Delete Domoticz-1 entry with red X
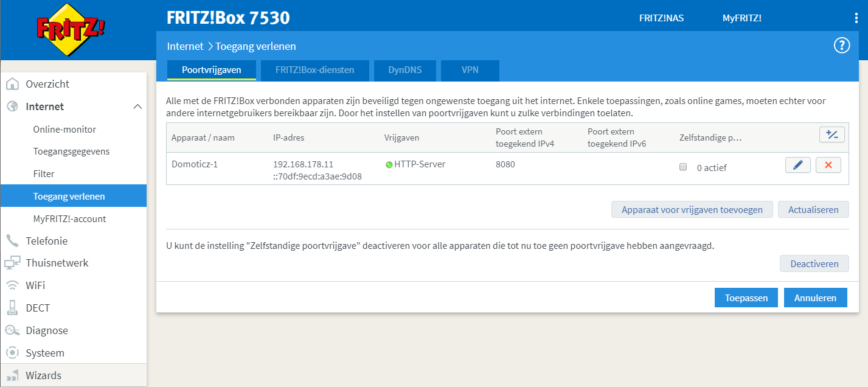 [828, 165]
